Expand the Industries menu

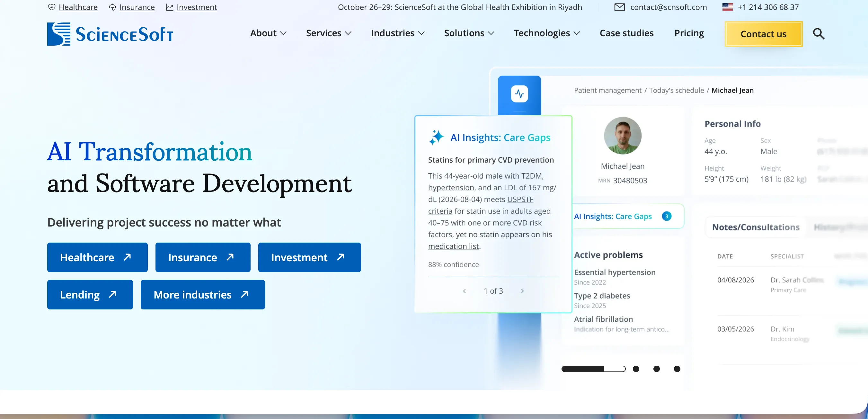click(398, 33)
